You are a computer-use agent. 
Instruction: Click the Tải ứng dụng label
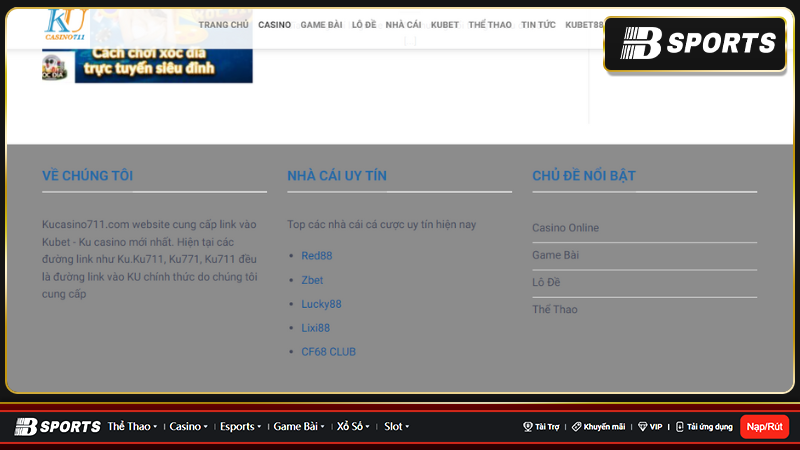click(710, 427)
